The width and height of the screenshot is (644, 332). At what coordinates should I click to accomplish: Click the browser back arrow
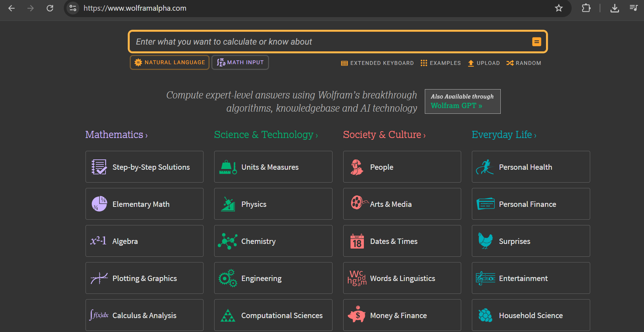pos(11,8)
